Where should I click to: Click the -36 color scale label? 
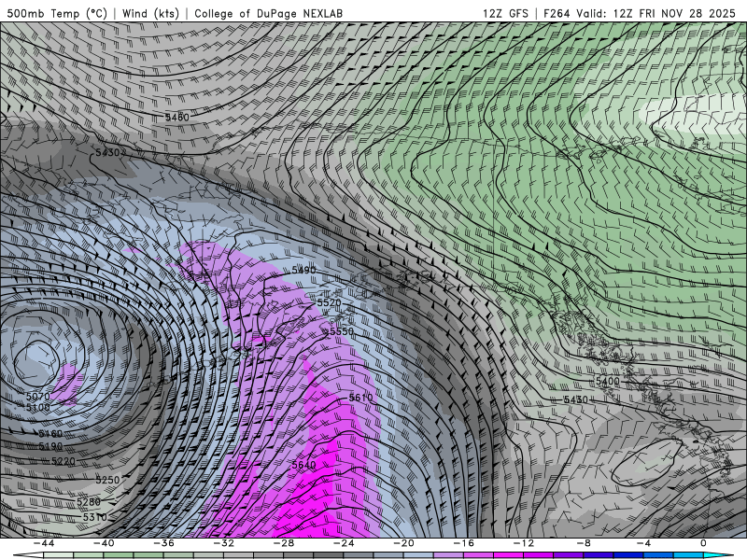click(163, 543)
